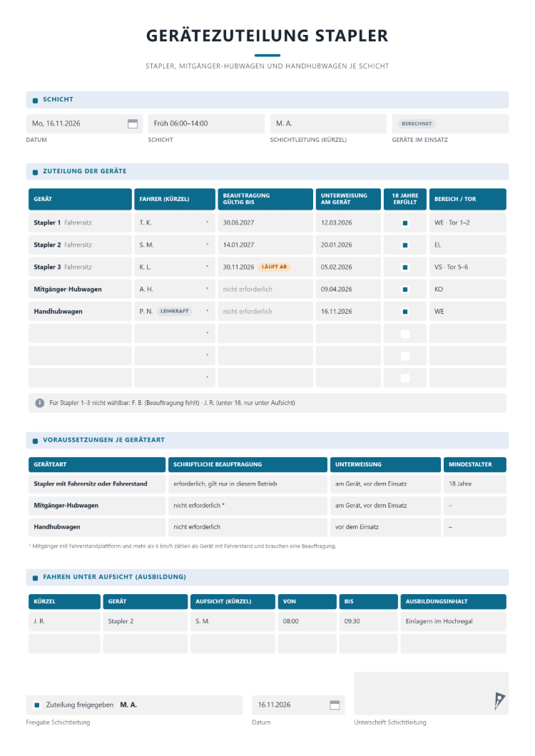Screen dimensions: 535x756
Task: Click Unterweisung date 05.02.2026
Action: [x=348, y=267]
